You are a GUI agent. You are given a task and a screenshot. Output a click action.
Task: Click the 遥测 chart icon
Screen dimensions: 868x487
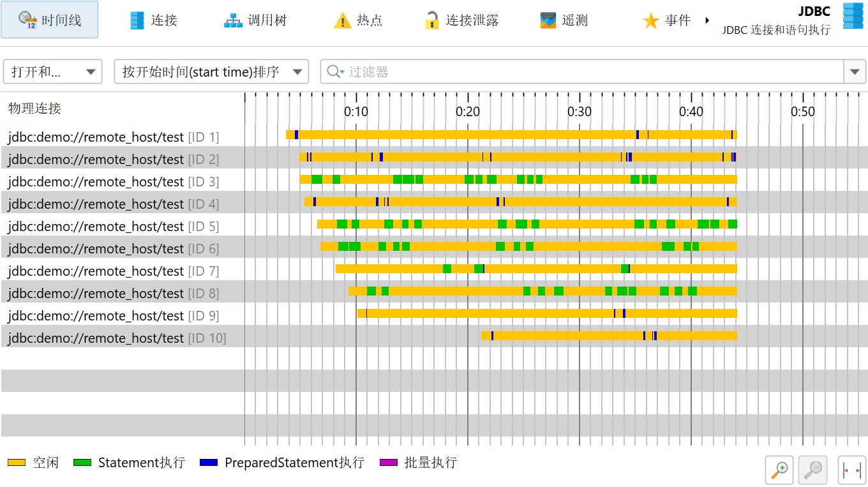pyautogui.click(x=548, y=20)
